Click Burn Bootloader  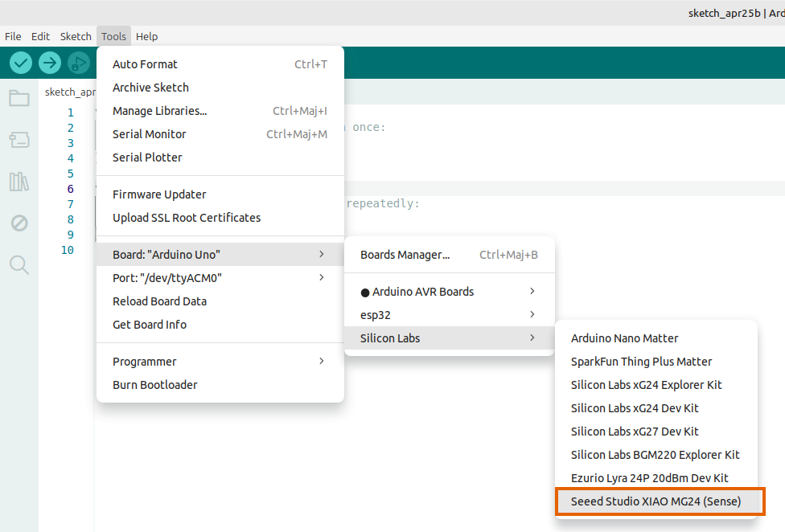pos(220,385)
